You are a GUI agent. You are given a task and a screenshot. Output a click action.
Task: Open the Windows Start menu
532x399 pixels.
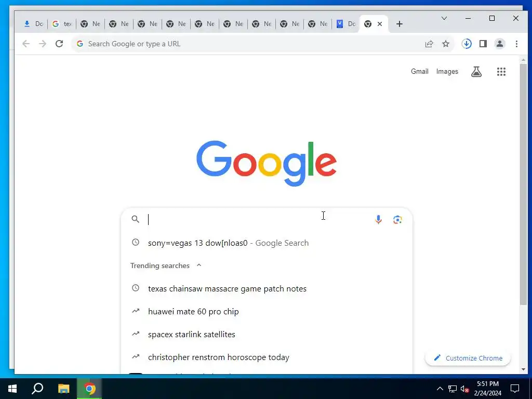[12, 389]
